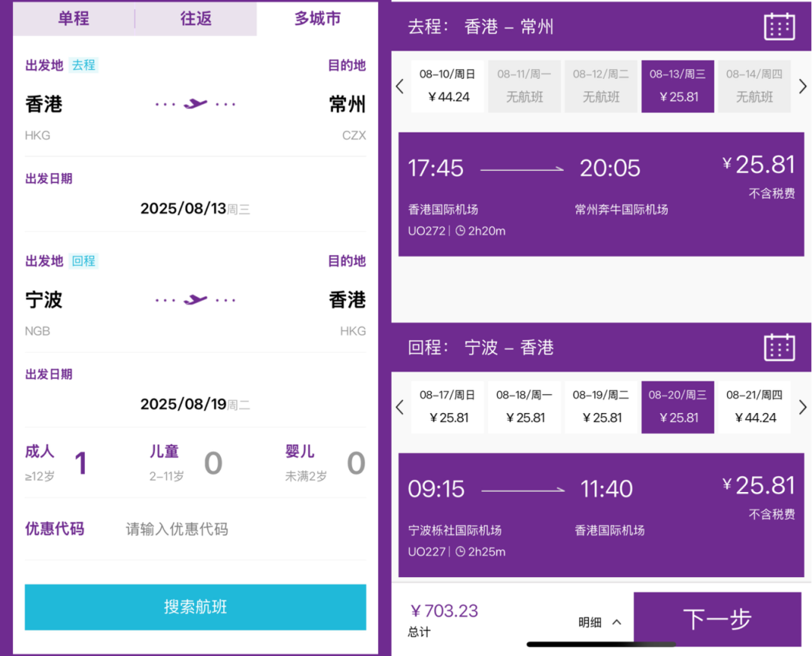Click 优惠代码 label
Viewport: 812px width, 656px height.
click(54, 529)
